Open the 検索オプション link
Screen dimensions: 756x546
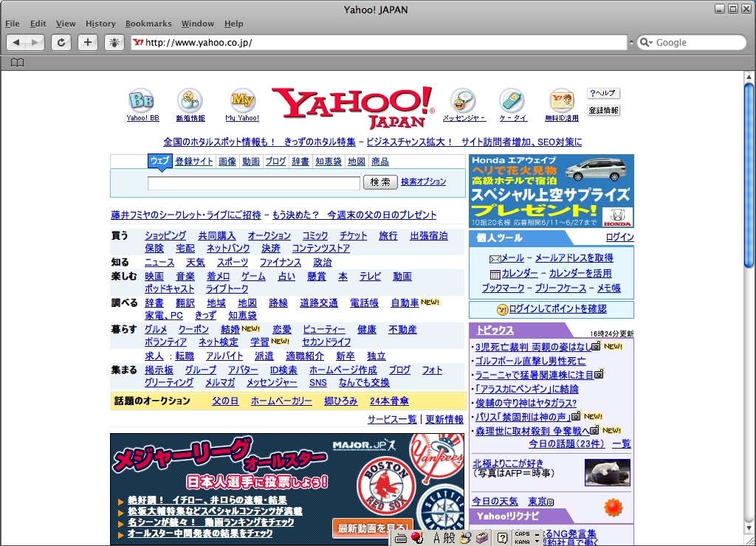tap(423, 182)
